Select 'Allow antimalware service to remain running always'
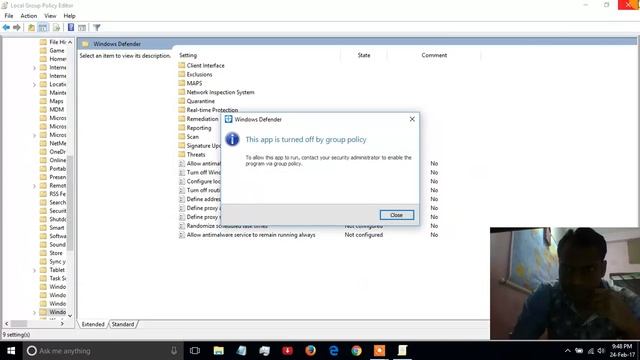The image size is (640, 360). [x=251, y=235]
